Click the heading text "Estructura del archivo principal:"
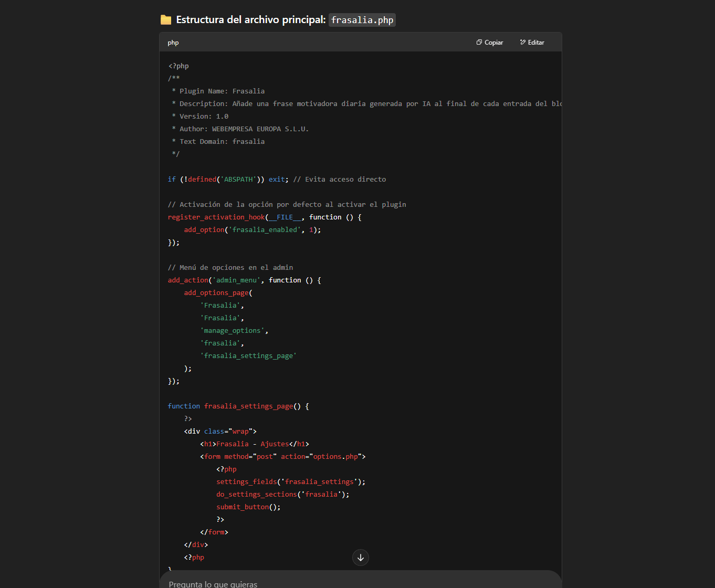This screenshot has height=588, width=715. (x=251, y=20)
